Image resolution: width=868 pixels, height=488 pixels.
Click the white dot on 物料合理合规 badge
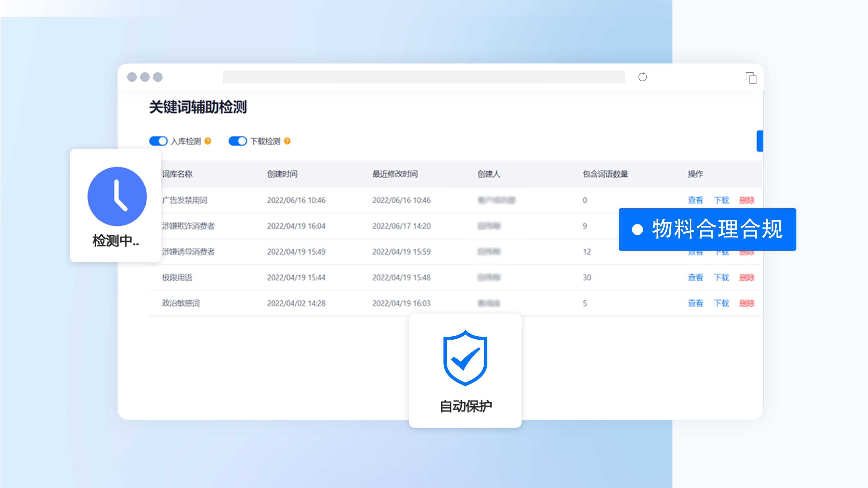(637, 230)
